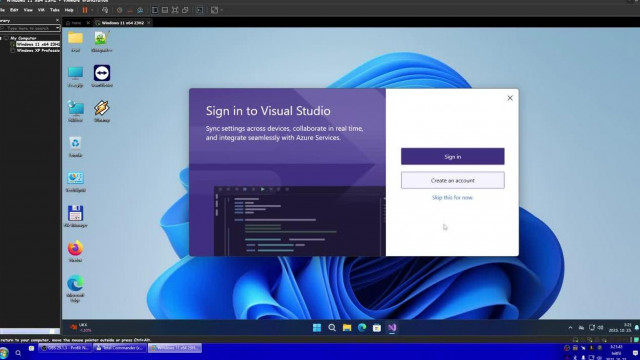Open the library search dropdown arrow

point(58,28)
